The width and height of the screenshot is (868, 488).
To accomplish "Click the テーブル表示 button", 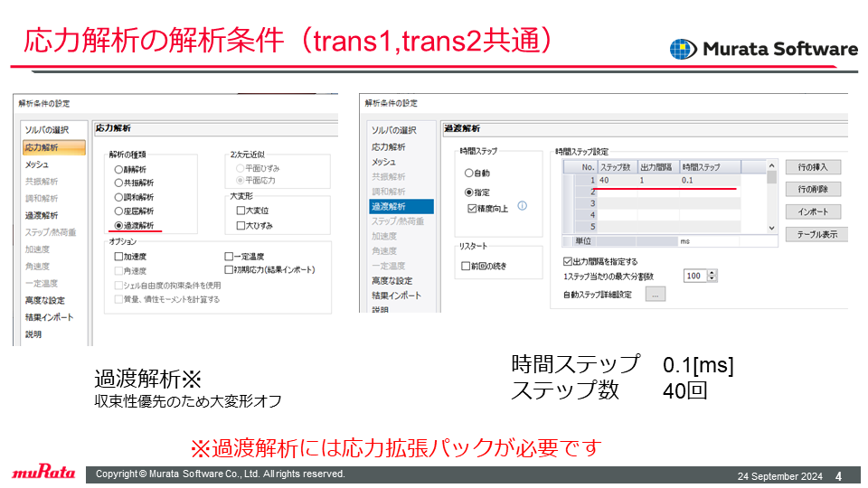I will click(816, 235).
